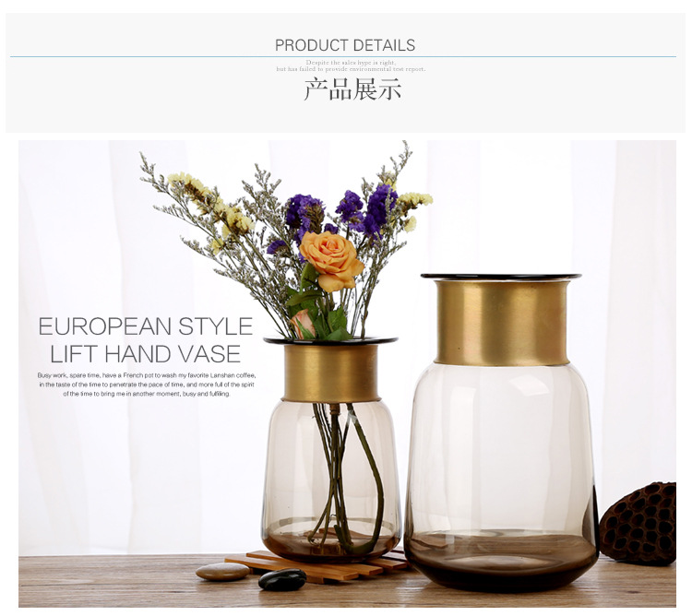Click the small subtitle under PRODUCT DETAILS

coord(351,65)
